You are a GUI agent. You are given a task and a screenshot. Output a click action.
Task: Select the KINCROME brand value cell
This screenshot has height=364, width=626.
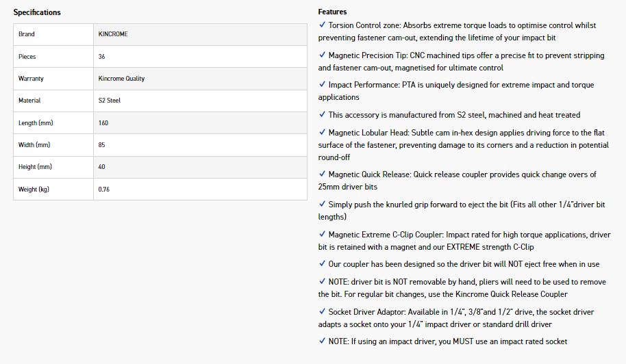pos(113,34)
